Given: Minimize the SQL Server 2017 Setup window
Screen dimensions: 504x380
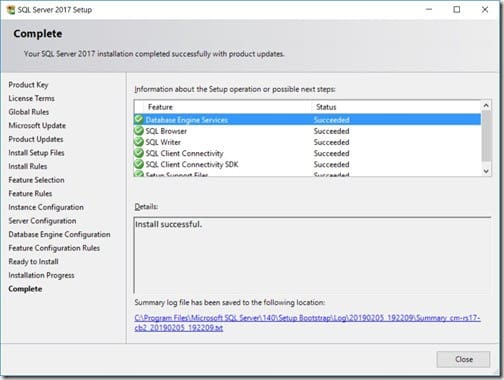Looking at the screenshot, I should coord(429,10).
